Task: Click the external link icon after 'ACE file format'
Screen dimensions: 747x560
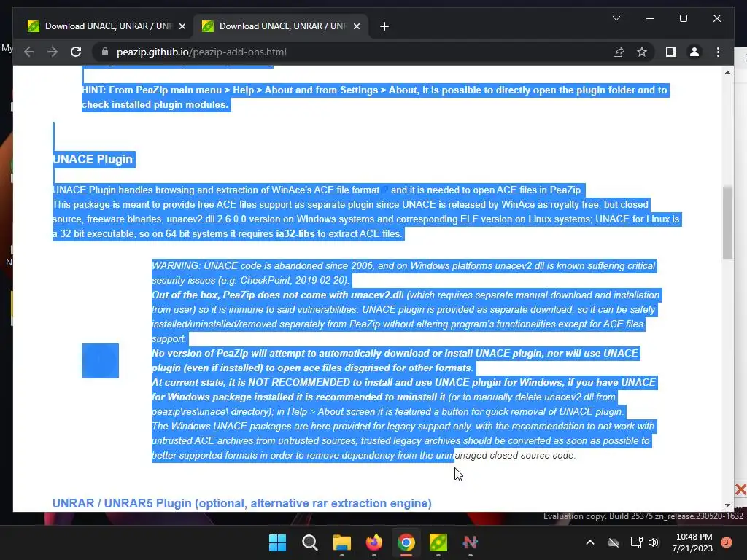Action: point(385,190)
